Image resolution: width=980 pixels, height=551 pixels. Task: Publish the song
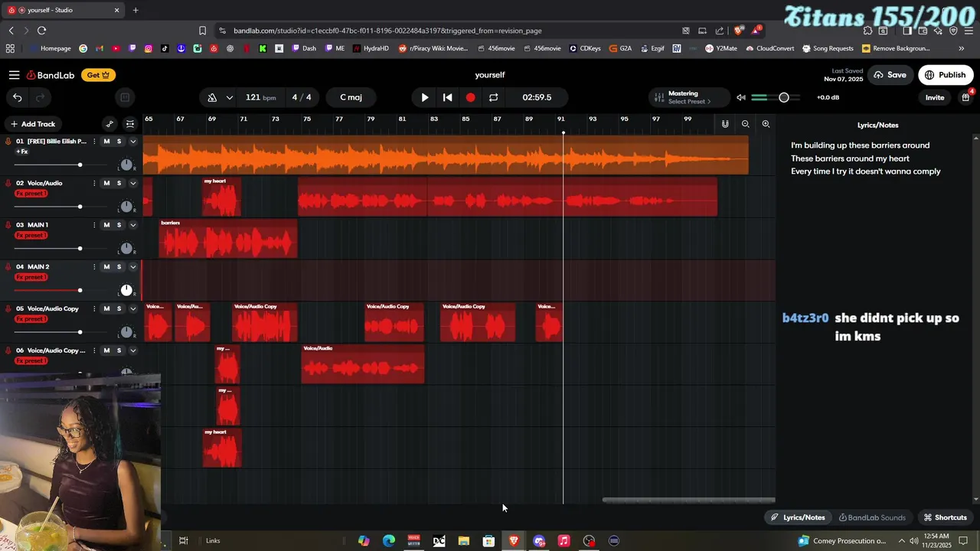click(945, 75)
